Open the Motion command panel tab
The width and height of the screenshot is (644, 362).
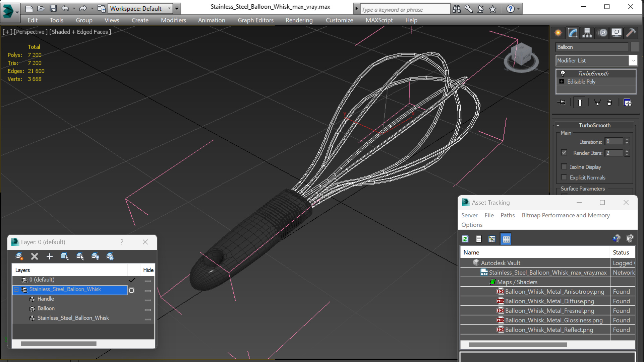[x=602, y=33]
